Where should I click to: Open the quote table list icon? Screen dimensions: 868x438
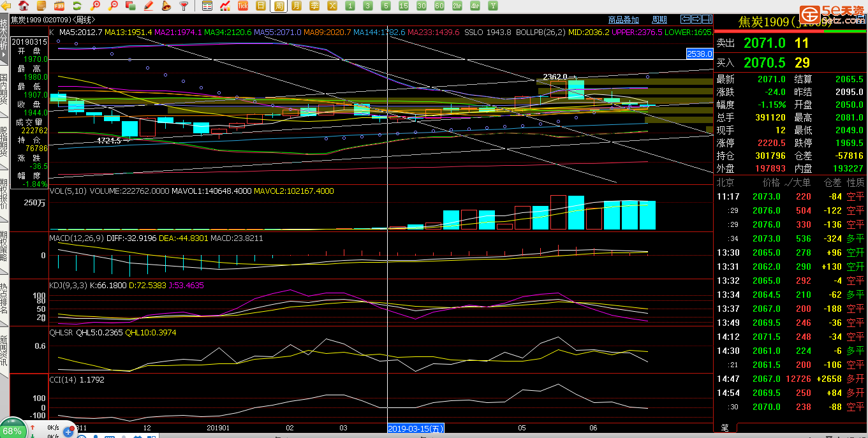207,6
